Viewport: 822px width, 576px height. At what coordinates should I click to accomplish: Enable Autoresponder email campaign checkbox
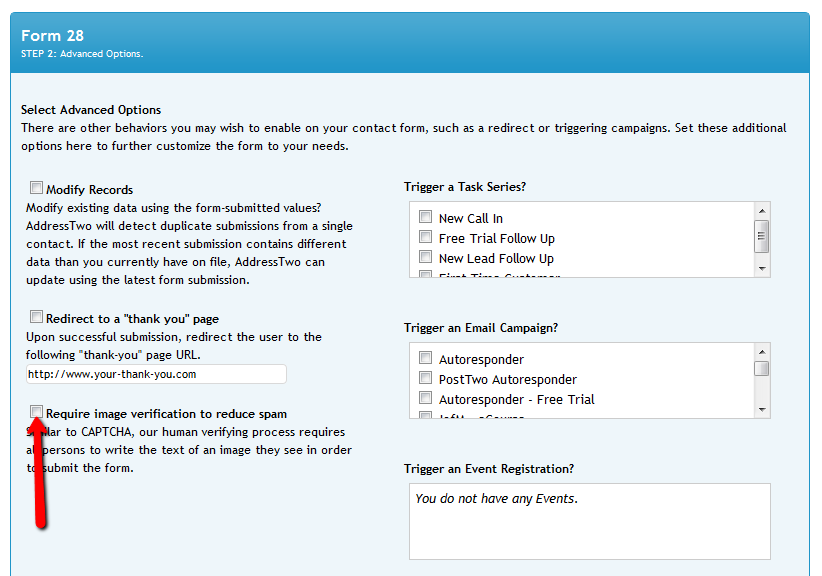425,357
